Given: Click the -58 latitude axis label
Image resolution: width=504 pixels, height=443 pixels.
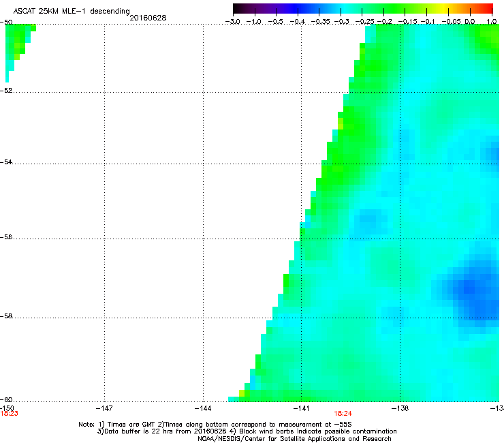Looking at the screenshot, I should tap(6, 316).
